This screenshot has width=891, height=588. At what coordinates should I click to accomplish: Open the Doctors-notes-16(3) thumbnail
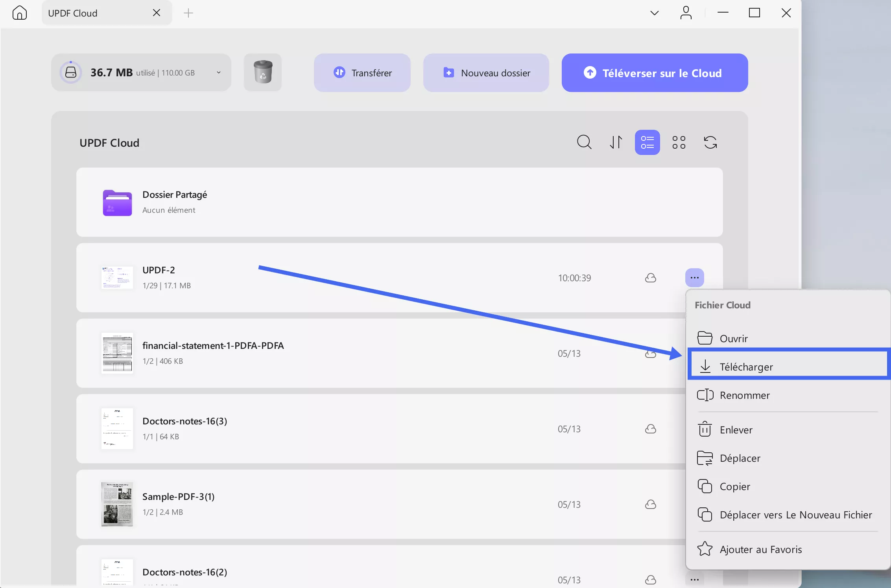117,429
